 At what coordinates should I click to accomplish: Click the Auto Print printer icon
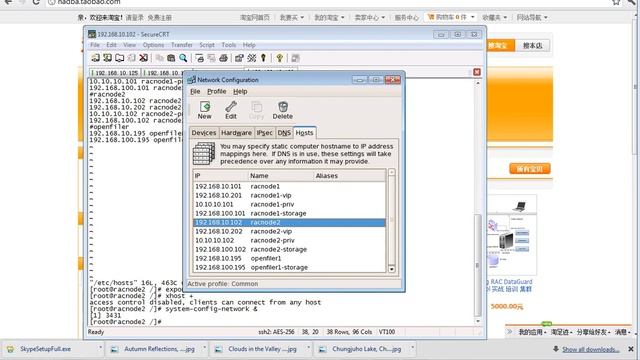click(223, 58)
